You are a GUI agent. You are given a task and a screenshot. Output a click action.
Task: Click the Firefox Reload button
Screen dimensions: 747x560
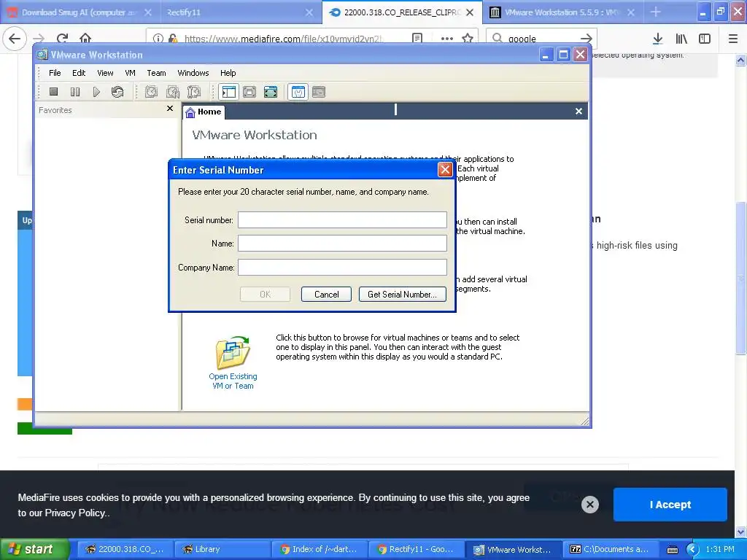[x=62, y=39]
